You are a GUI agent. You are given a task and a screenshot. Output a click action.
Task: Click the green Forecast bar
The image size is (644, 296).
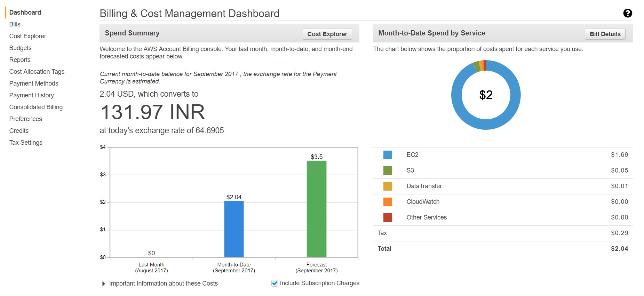(x=317, y=209)
